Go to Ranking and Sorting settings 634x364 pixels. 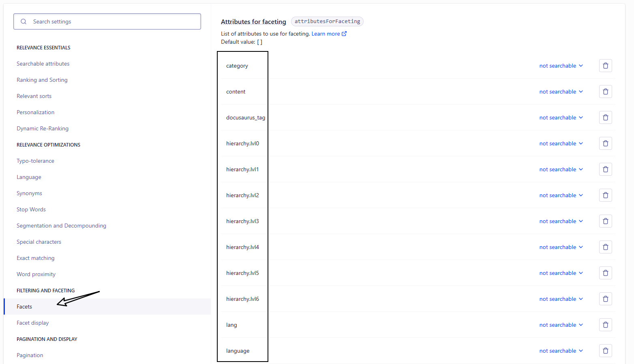coord(42,80)
